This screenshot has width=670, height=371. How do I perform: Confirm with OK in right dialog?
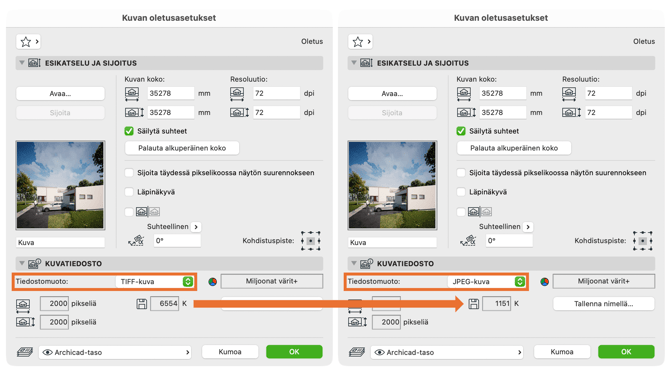coord(626,352)
